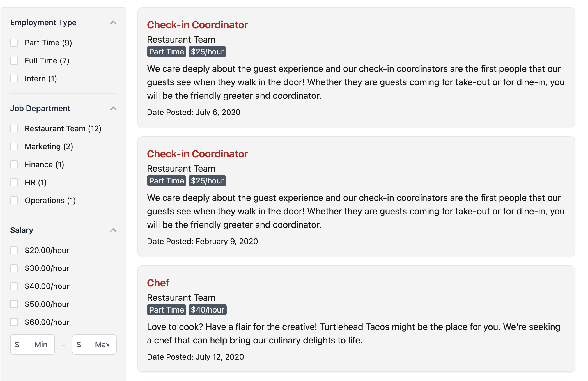Viewport: 588px width, 381px height.
Task: Enable the Intern (1) filter
Action: [14, 79]
